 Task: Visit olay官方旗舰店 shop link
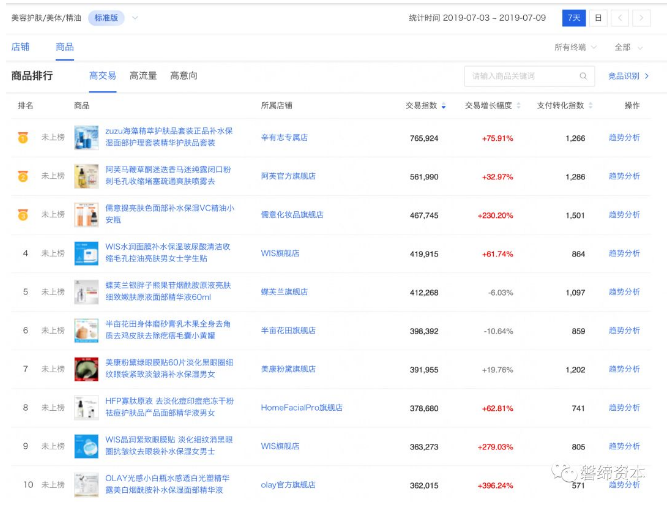tap(288, 485)
